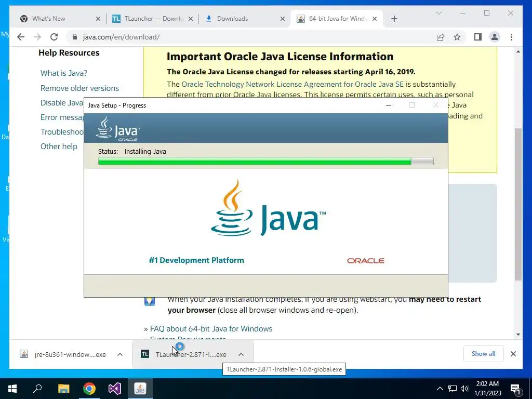Close the 64-bit Java tab
This screenshot has width=532, height=399.
(375, 19)
